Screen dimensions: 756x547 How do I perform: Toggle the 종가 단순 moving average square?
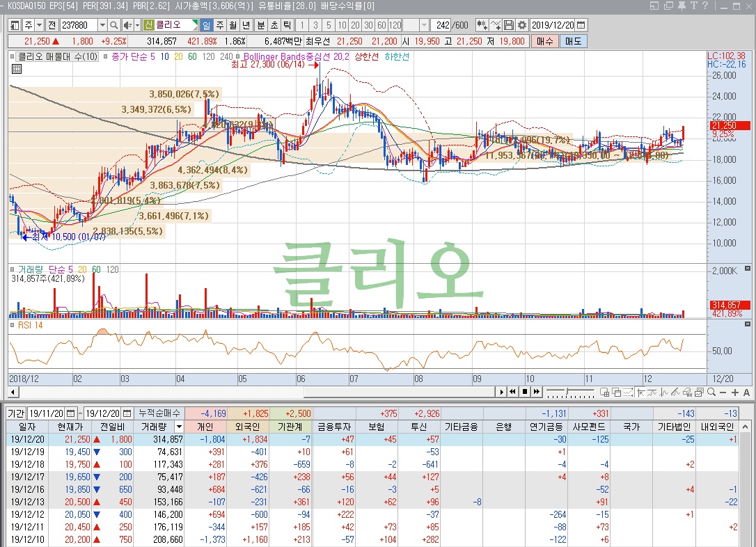point(106,57)
